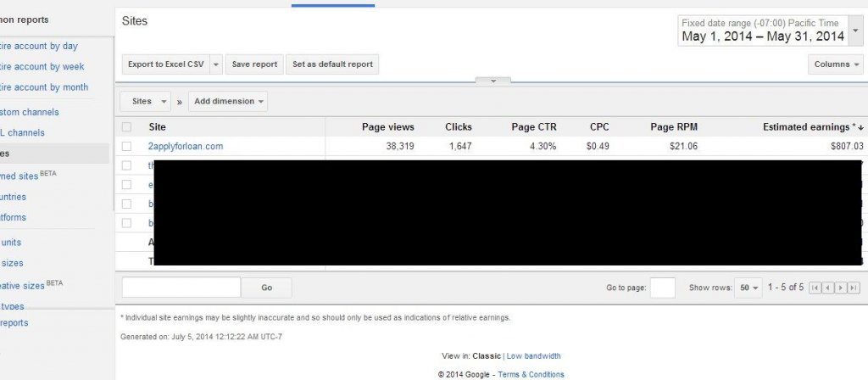Open Owned sites BETA report
Image resolution: width=868 pixels, height=380 pixels.
(28, 176)
